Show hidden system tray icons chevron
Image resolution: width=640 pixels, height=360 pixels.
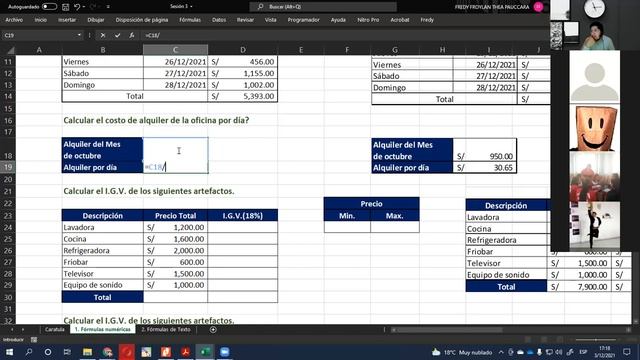coord(501,352)
